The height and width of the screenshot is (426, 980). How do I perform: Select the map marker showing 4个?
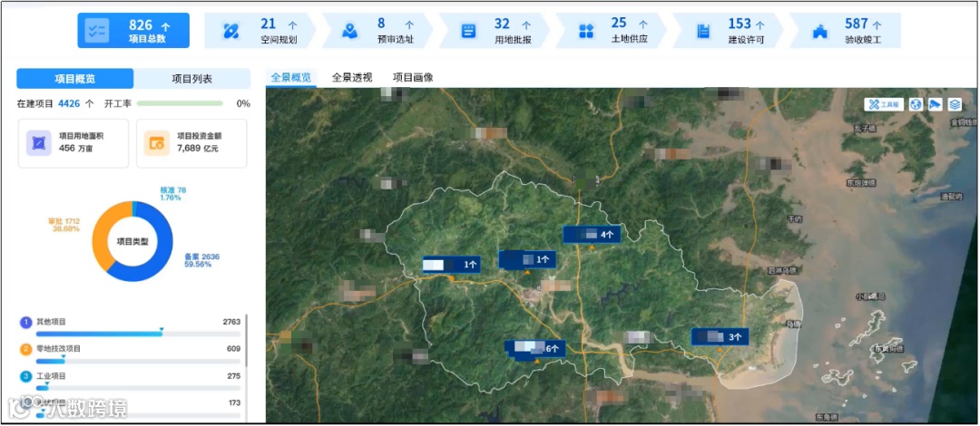click(592, 234)
